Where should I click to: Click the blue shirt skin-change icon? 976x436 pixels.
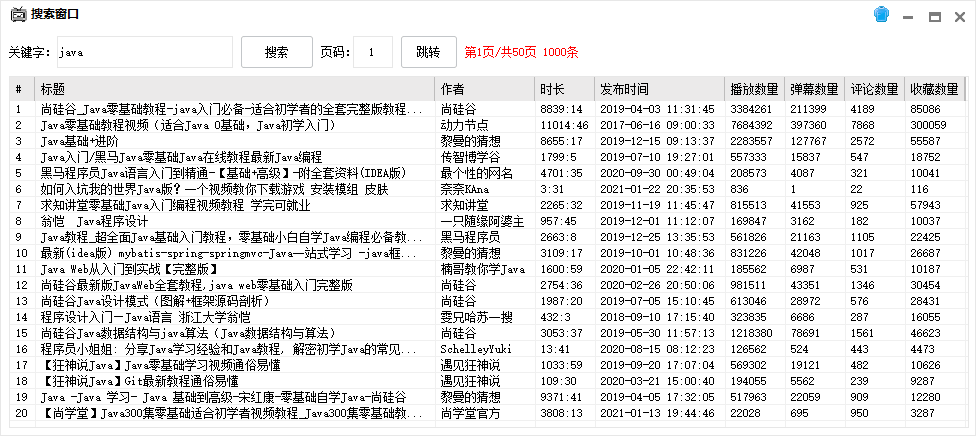882,14
